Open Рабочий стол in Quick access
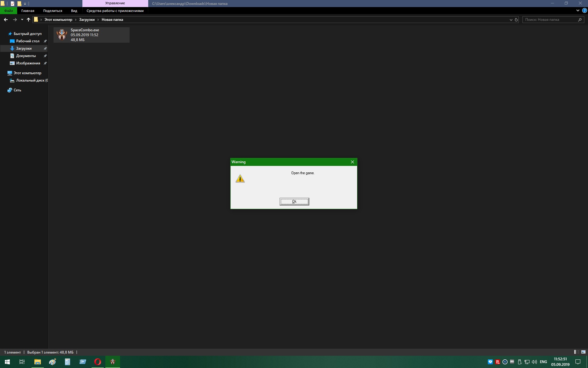 [28, 41]
